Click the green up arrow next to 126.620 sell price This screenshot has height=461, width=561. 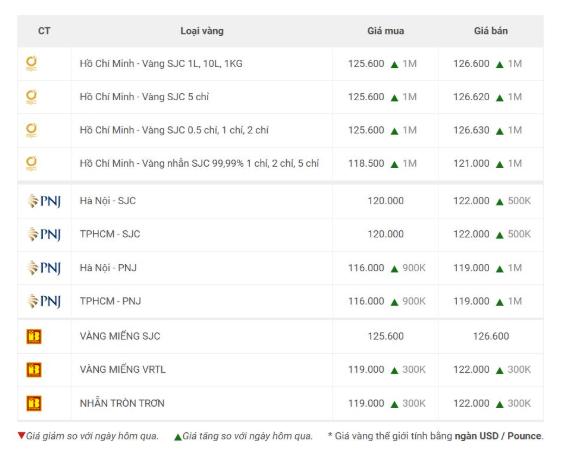coord(500,98)
